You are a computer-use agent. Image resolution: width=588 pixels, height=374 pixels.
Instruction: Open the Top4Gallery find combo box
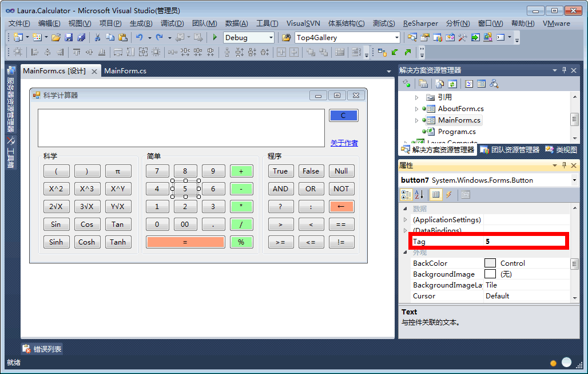tap(397, 38)
